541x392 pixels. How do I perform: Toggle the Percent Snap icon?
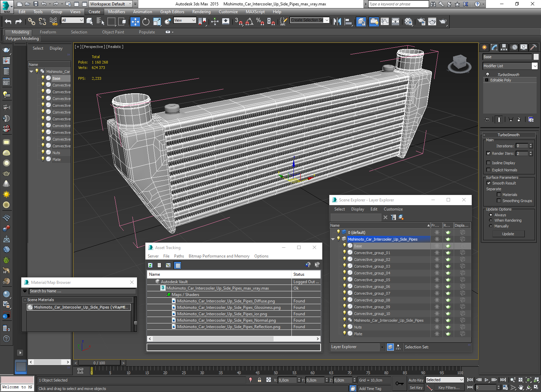[x=260, y=22]
